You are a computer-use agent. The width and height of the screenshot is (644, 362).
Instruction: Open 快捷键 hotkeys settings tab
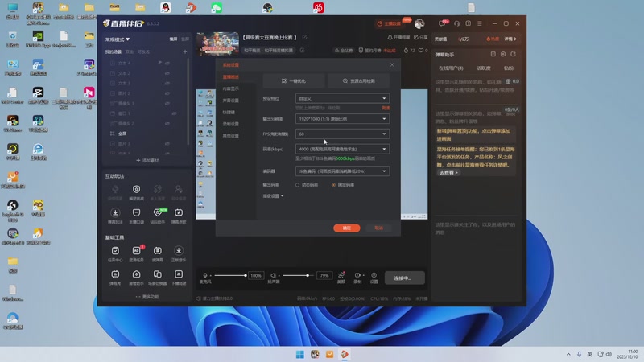(229, 112)
